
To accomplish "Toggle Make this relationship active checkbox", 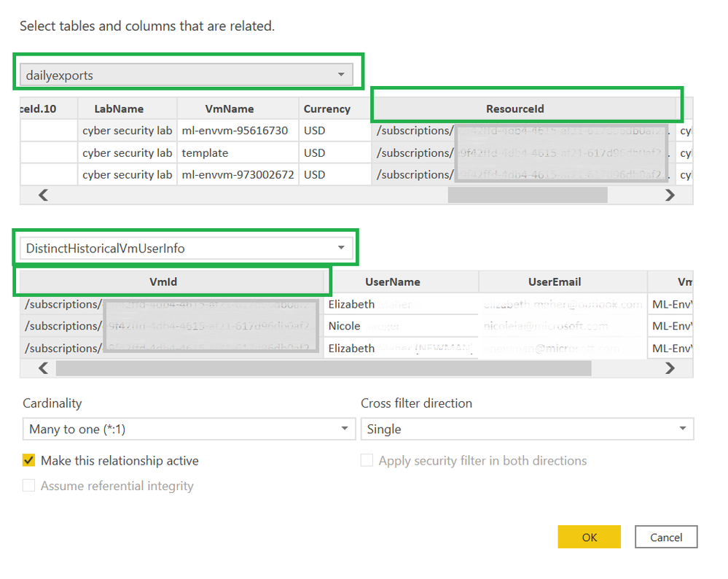I will [29, 461].
